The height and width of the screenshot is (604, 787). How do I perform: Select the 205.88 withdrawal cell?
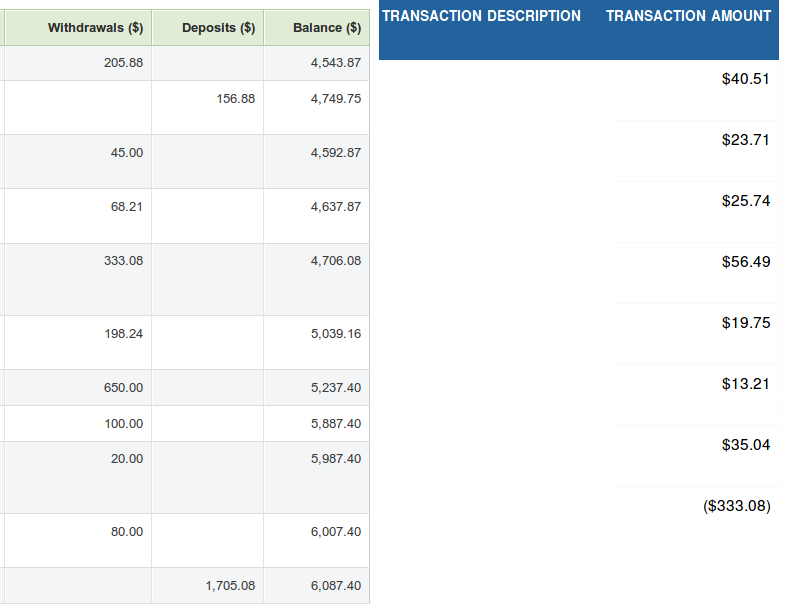click(x=123, y=63)
